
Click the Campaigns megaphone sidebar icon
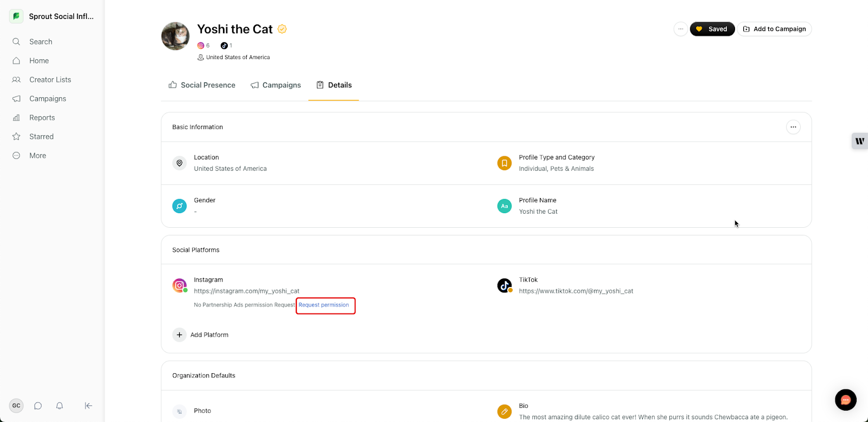16,99
